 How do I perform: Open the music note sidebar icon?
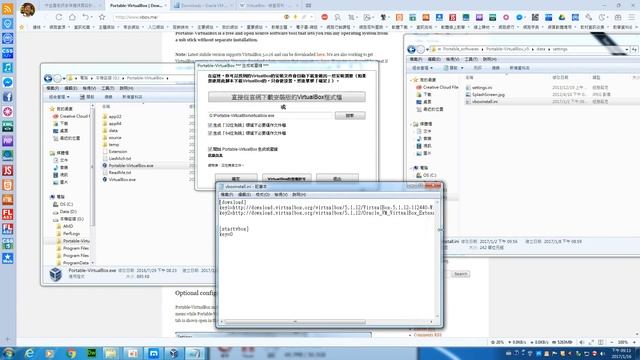tap(7, 67)
